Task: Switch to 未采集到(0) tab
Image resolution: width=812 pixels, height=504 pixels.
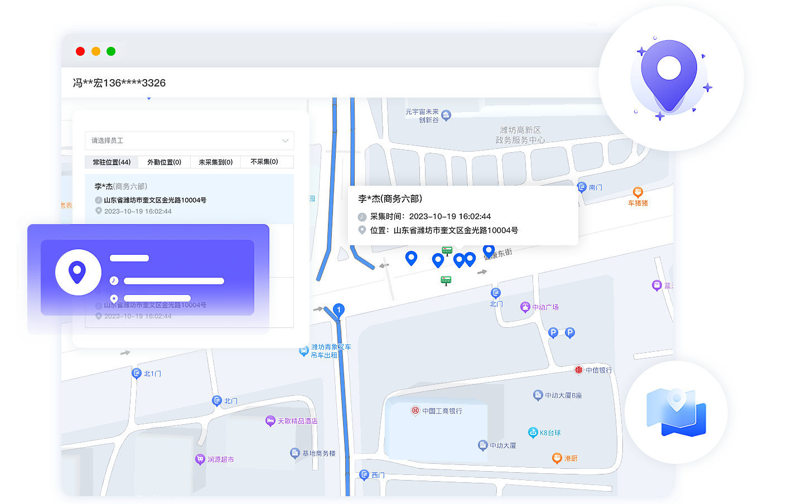Action: point(215,162)
